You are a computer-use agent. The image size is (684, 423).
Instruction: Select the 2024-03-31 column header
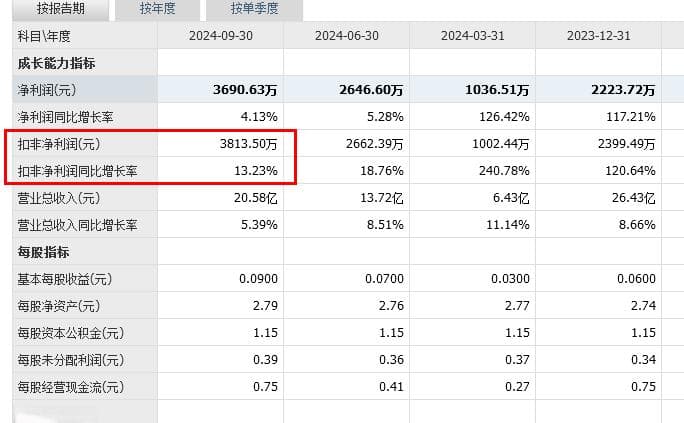coord(472,36)
